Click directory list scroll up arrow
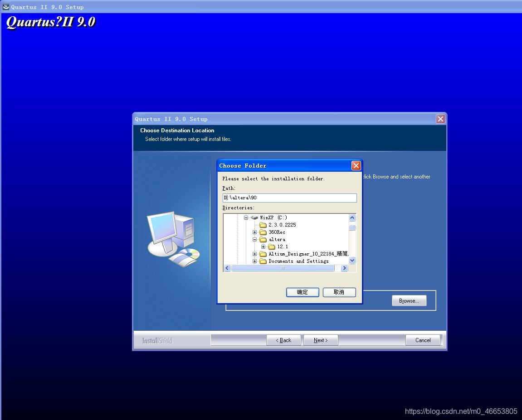Viewport: 522px width, 420px height. 352,218
